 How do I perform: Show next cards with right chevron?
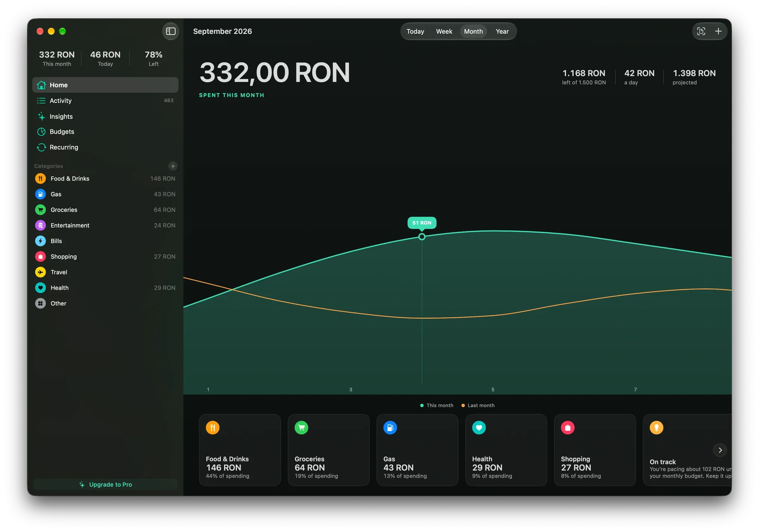[720, 450]
